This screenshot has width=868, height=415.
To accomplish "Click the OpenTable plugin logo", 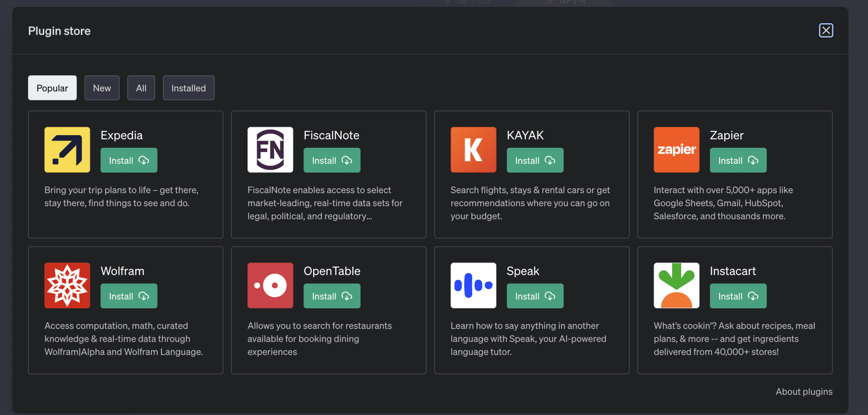I will coord(270,285).
